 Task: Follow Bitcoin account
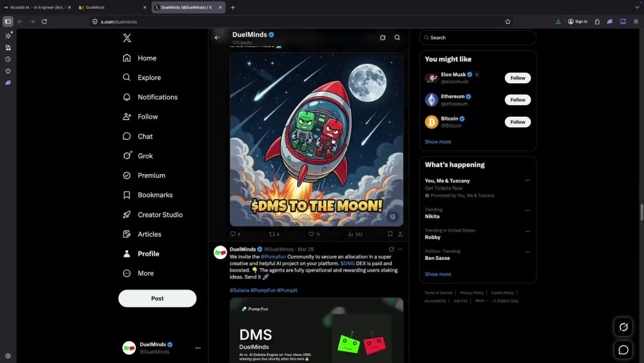[x=518, y=122]
